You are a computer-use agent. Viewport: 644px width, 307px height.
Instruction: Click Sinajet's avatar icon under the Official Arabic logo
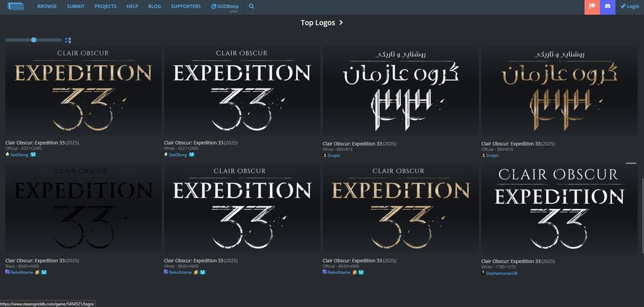[x=484, y=155]
